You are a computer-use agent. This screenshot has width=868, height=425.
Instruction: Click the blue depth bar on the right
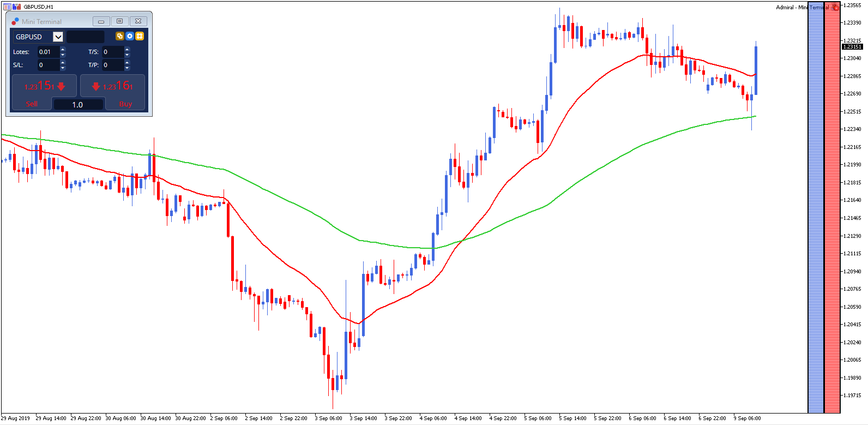816,207
